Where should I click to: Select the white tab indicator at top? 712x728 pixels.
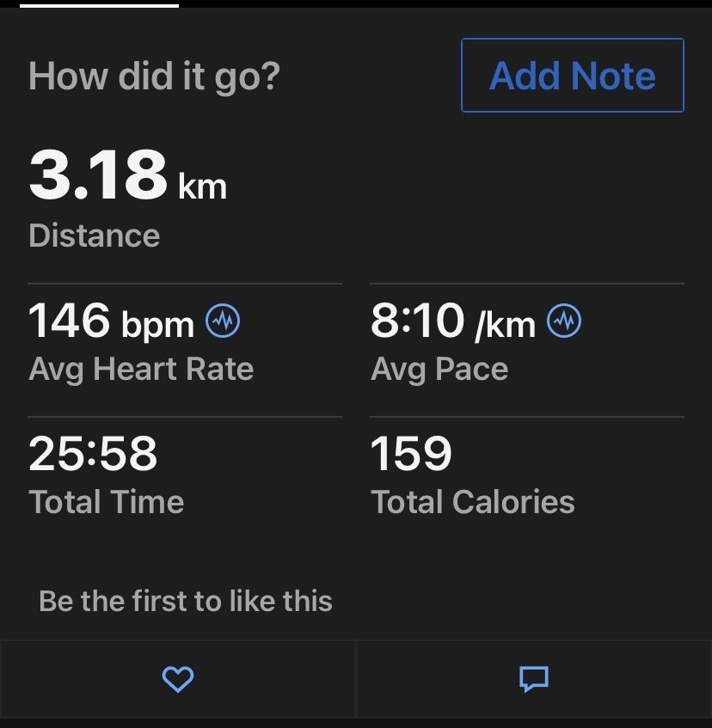pyautogui.click(x=100, y=4)
